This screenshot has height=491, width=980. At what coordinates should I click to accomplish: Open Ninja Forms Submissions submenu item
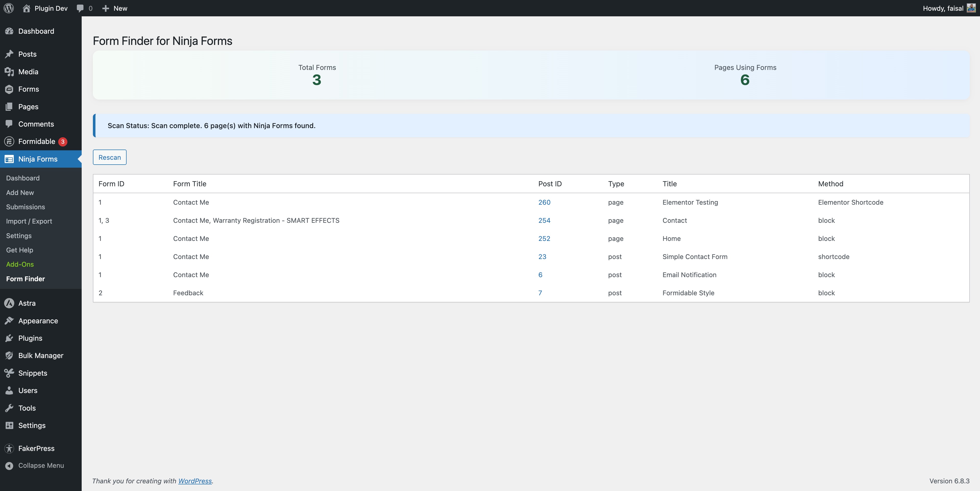pos(26,207)
